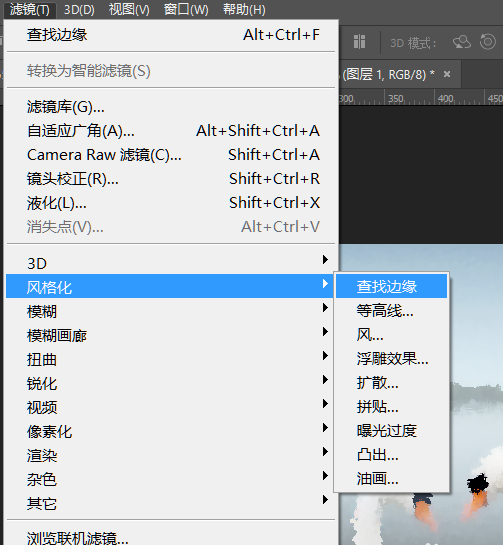This screenshot has height=545, width=503.
Task: Expand the 模糊 submenu
Action: [x=172, y=311]
